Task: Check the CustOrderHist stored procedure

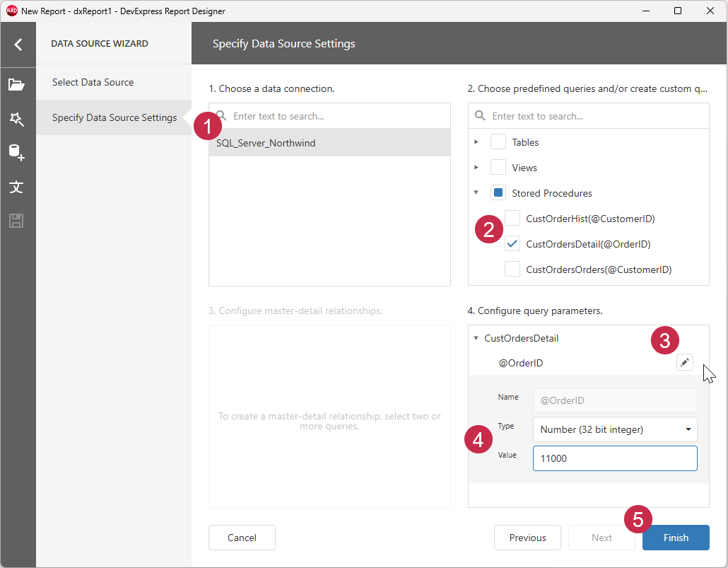Action: pyautogui.click(x=512, y=218)
